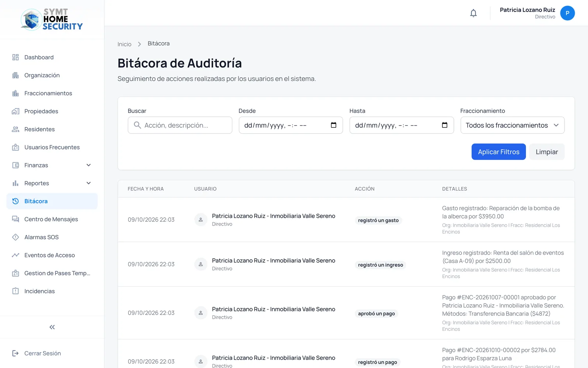Click the ACCIÓN column header

365,189
